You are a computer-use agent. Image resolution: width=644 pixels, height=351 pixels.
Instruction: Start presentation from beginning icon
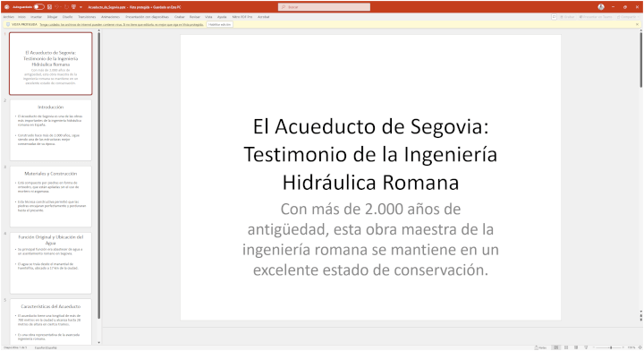click(74, 6)
